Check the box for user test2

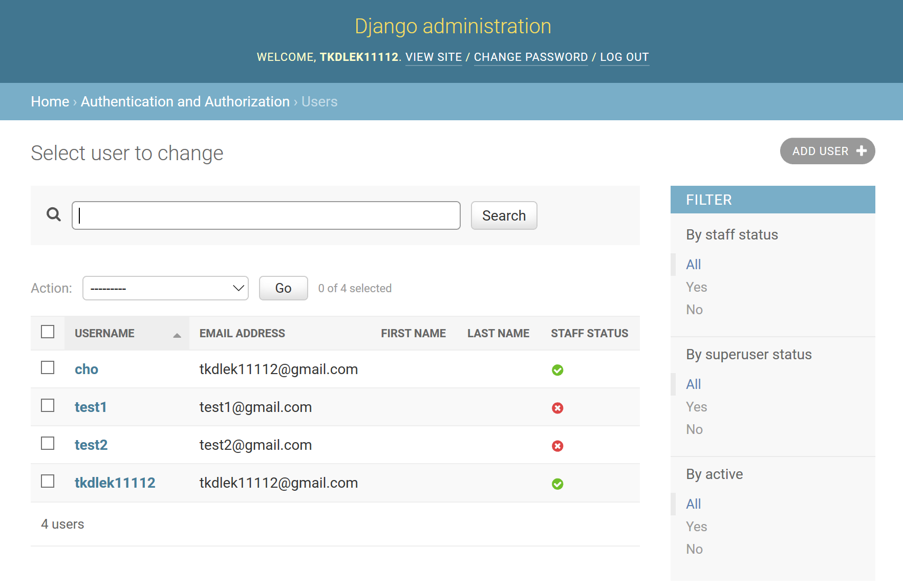pyautogui.click(x=48, y=443)
